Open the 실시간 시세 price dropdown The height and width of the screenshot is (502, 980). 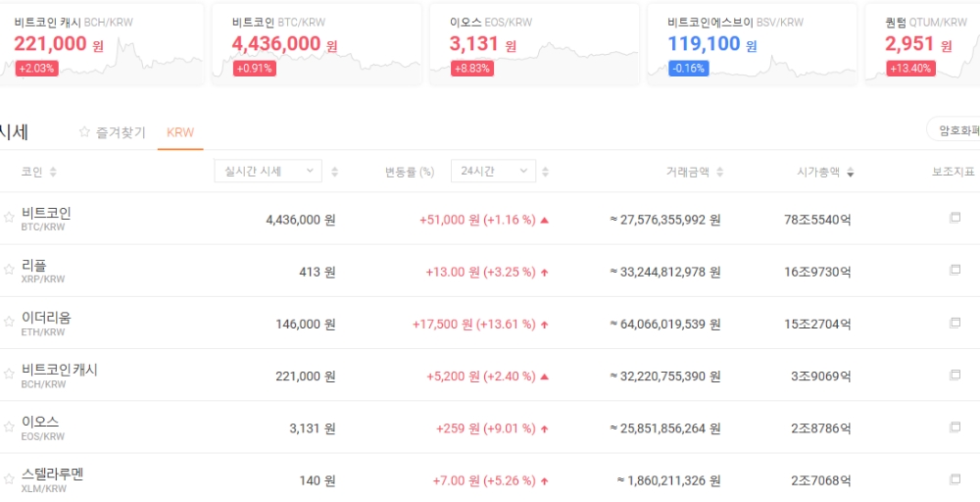(268, 171)
